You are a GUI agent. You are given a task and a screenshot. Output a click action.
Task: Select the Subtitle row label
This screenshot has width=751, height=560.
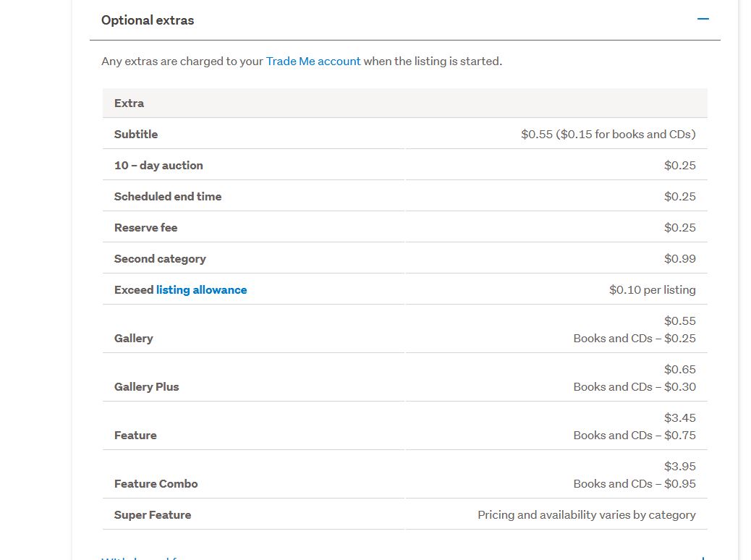click(x=136, y=135)
